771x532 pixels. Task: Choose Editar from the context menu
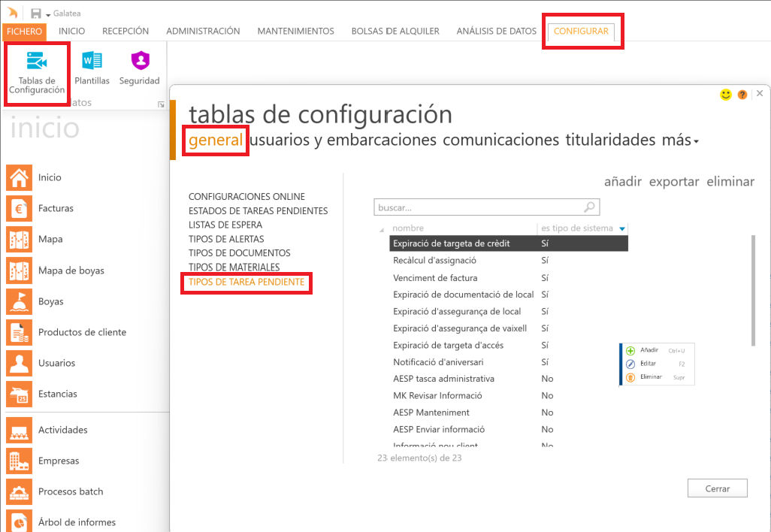(x=647, y=364)
